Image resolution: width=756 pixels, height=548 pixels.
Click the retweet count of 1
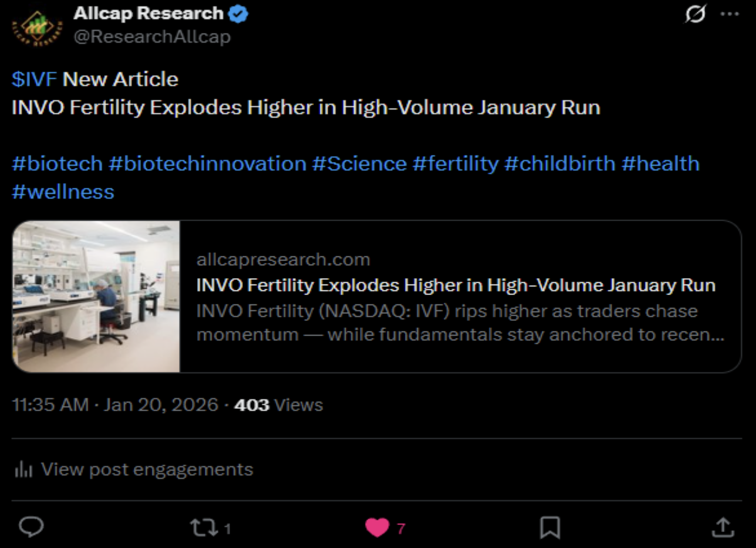tap(227, 527)
